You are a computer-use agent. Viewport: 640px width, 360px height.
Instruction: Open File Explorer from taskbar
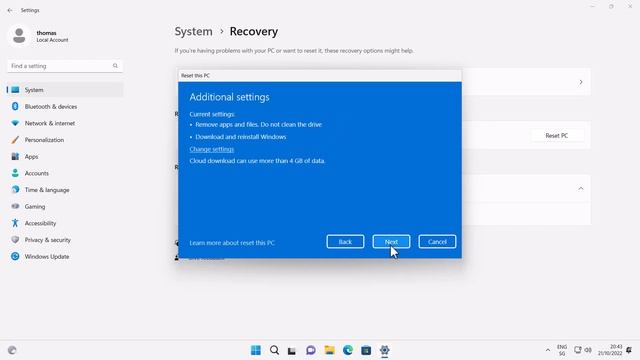329,350
